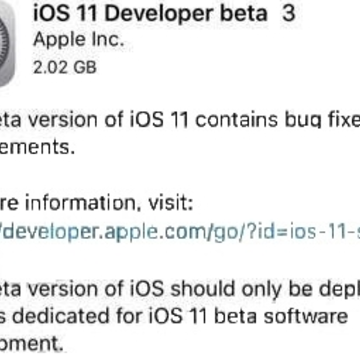
Task: Select the iOS 11 Developer beta title
Action: [164, 13]
